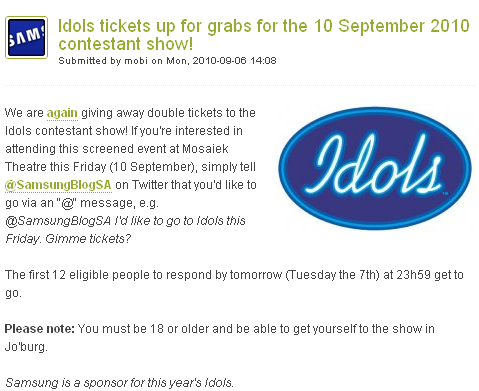Open the green @SamsungBlogSA Twitter link
This screenshot has width=479, height=391.
58,185
